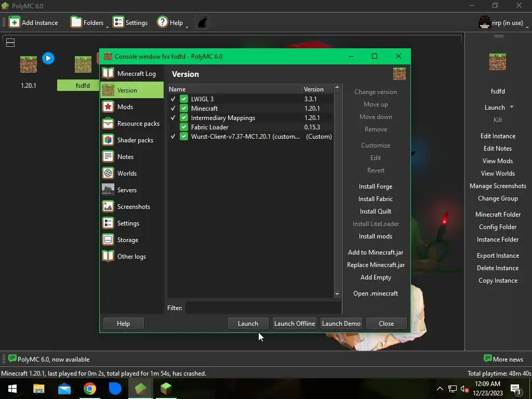Expand the Launch dropdown in right panel
Viewport: 532px width, 399px height.
coord(512,107)
